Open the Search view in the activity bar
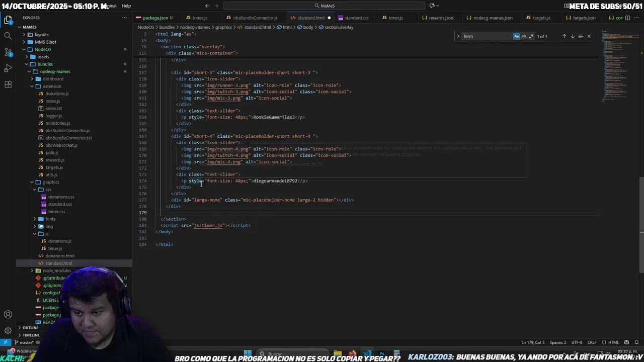This screenshot has width=644, height=362. tap(8, 36)
